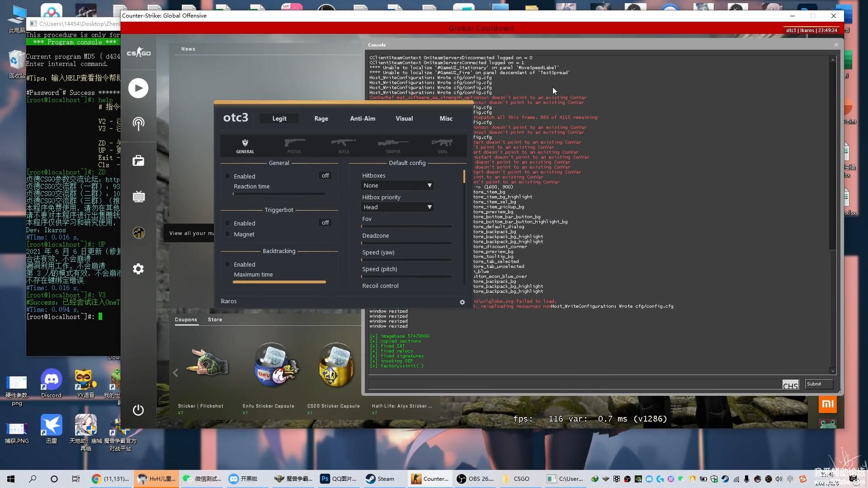Click the Half-Life: Alyx Sticker item label
This screenshot has height=488, width=868.
pyautogui.click(x=402, y=406)
